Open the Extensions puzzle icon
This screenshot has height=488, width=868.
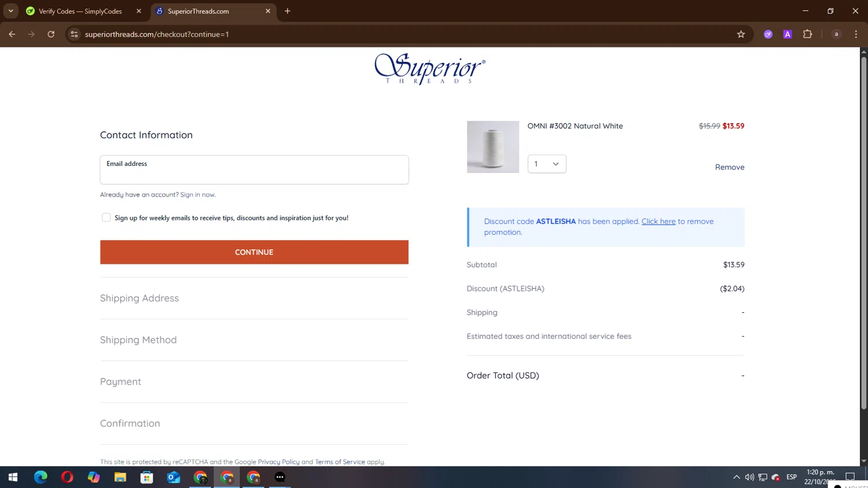[x=807, y=34]
